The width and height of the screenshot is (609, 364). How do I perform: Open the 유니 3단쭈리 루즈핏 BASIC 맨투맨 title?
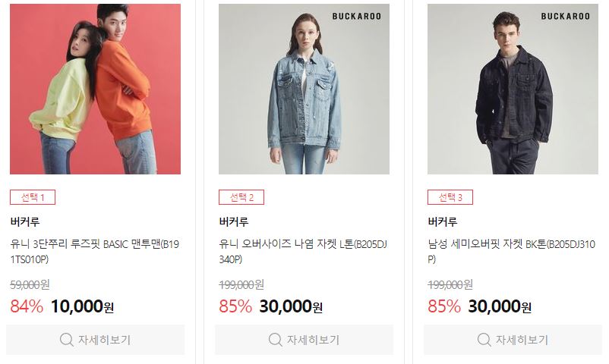(95, 252)
